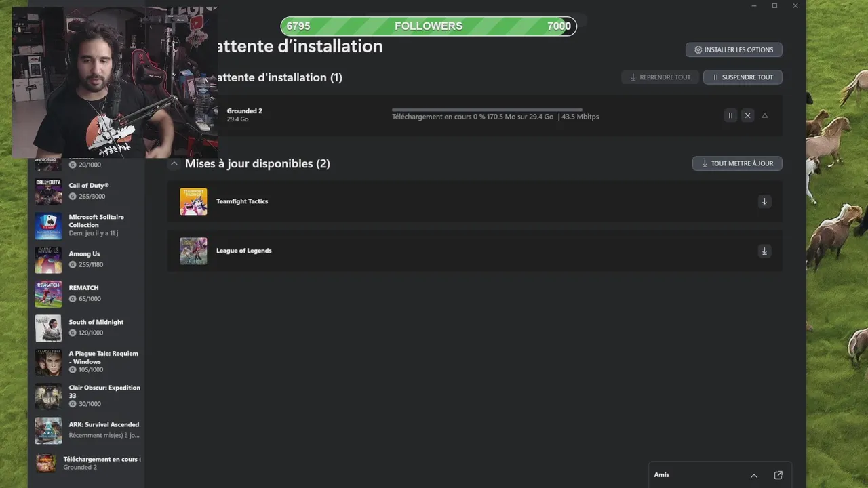The image size is (868, 488).
Task: Expand the Amis panel chevron
Action: [x=753, y=475]
